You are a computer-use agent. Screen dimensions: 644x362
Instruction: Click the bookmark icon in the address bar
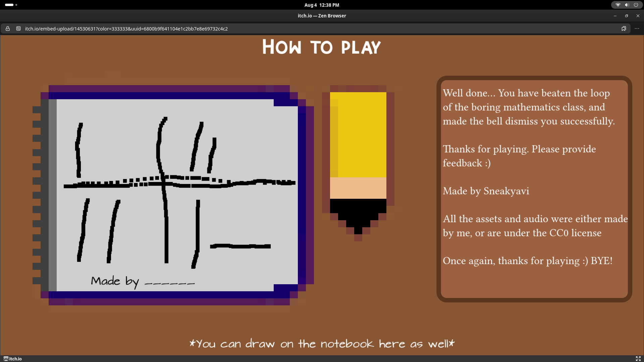tap(624, 29)
